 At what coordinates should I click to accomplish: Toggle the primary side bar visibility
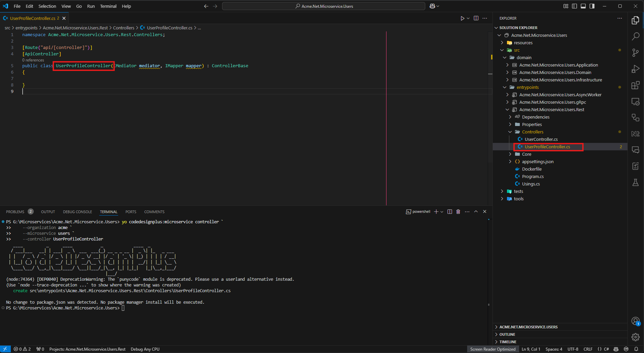tap(574, 6)
